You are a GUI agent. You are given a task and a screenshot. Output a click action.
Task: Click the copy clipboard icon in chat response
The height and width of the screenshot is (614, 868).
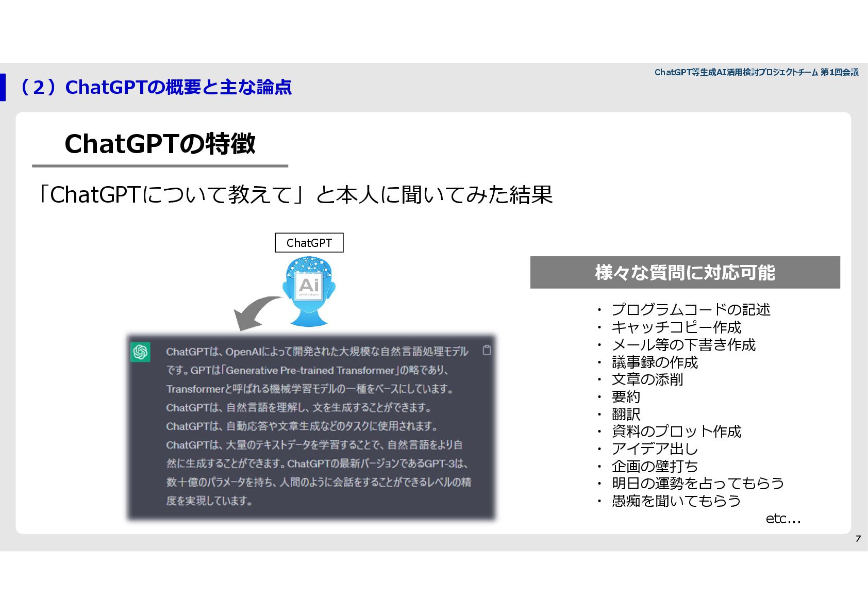tap(487, 351)
